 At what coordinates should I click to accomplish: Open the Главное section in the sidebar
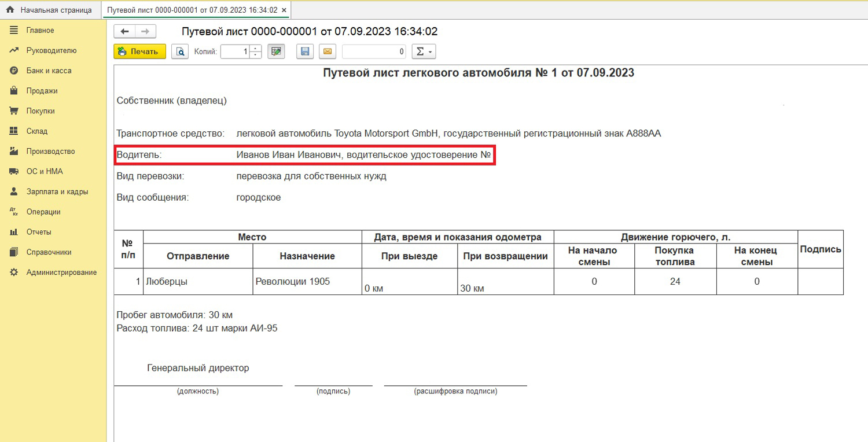(40, 30)
